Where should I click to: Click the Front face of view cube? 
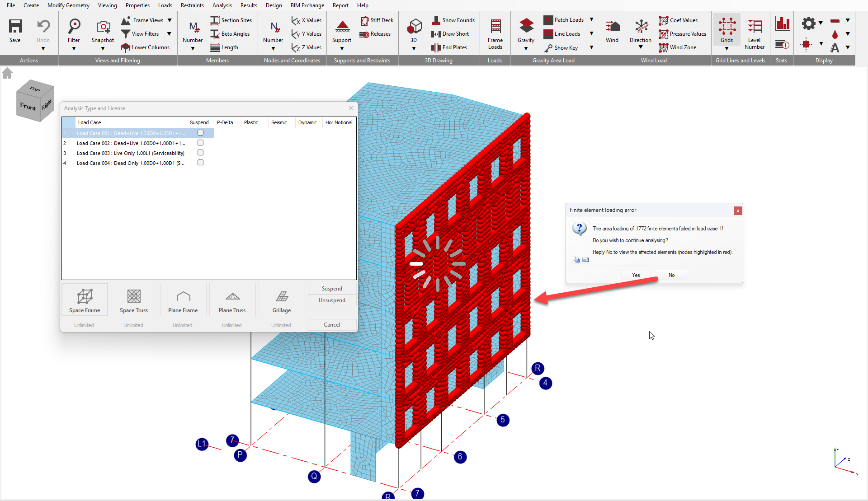(x=28, y=107)
